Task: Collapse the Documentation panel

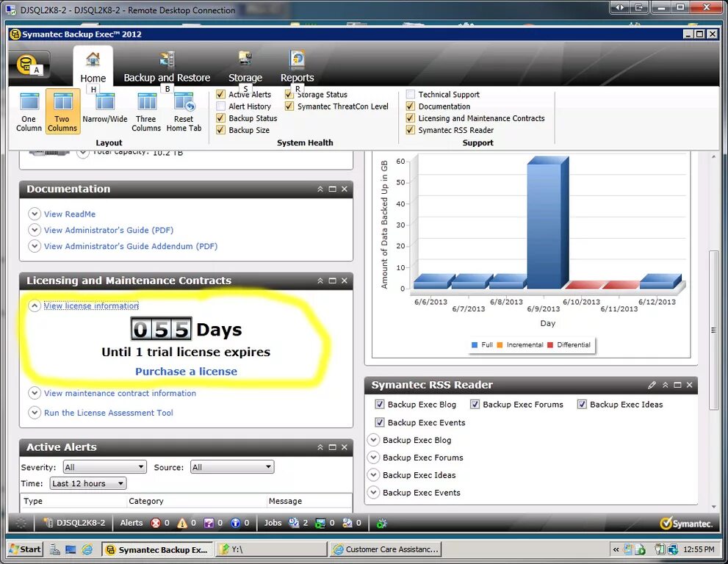Action: (x=320, y=189)
